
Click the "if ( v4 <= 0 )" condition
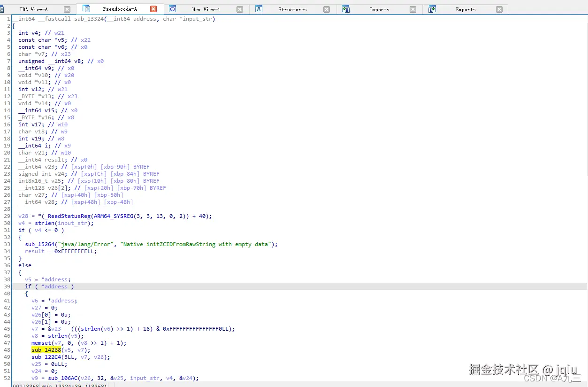click(x=41, y=230)
